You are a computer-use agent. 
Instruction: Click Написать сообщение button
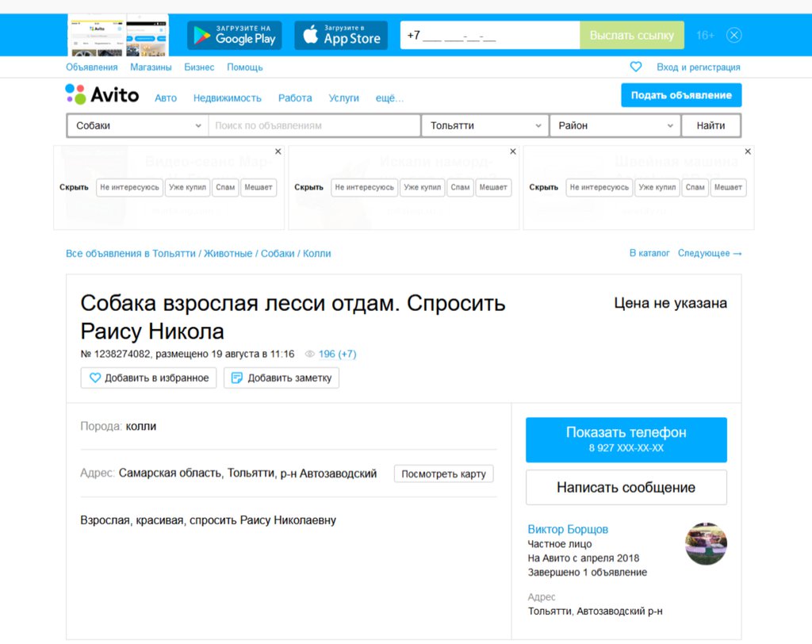[626, 487]
